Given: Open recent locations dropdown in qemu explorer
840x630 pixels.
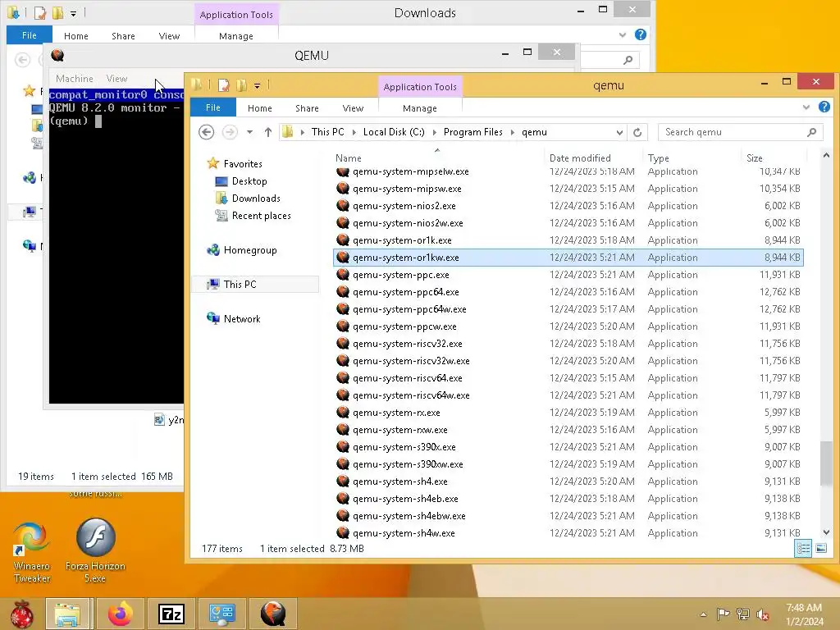Looking at the screenshot, I should pyautogui.click(x=249, y=132).
